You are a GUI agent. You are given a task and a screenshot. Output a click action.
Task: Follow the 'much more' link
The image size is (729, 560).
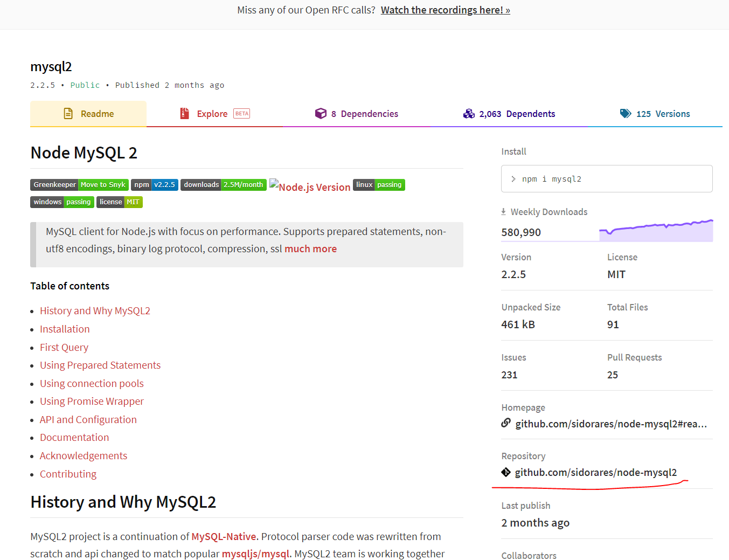pyautogui.click(x=310, y=248)
